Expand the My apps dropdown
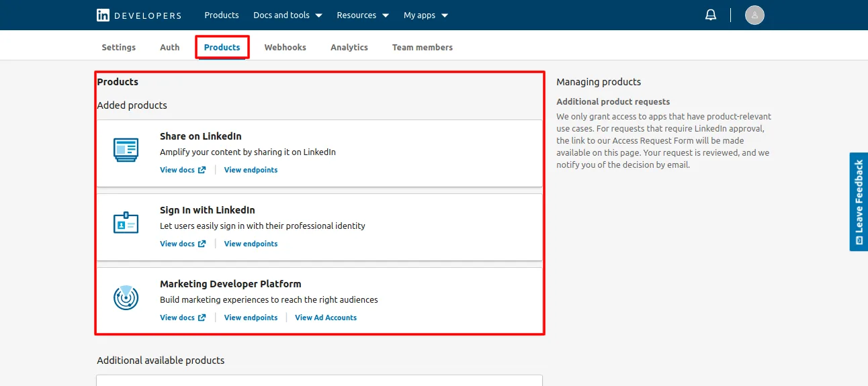Viewport: 868px width, 386px height. click(x=426, y=15)
